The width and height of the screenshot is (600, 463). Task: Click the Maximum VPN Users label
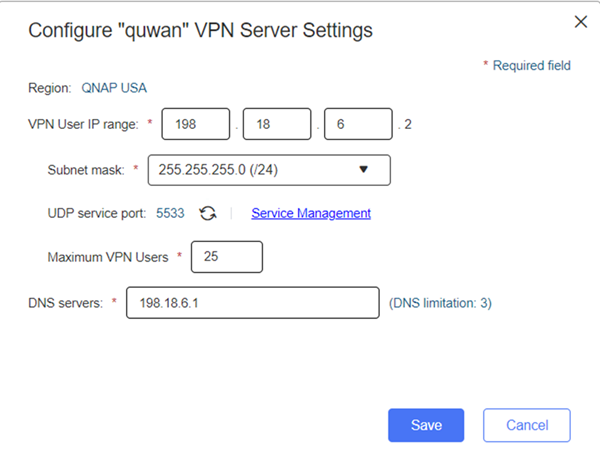click(108, 257)
